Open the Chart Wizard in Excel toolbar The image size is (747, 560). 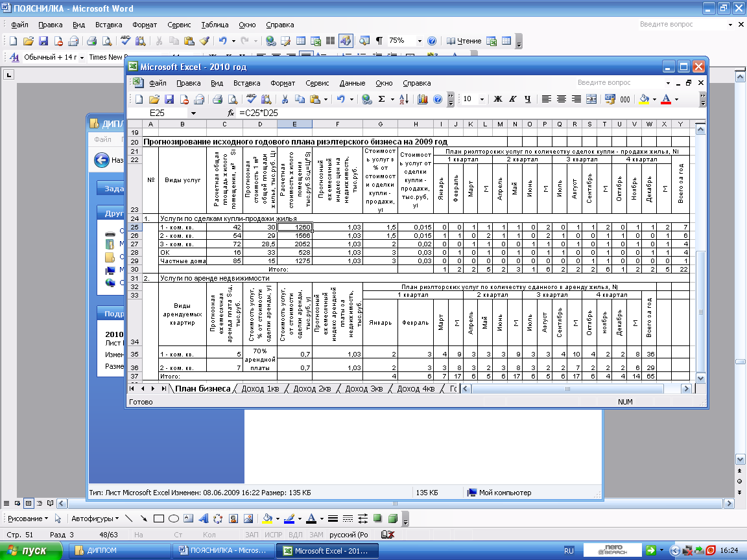pyautogui.click(x=423, y=99)
